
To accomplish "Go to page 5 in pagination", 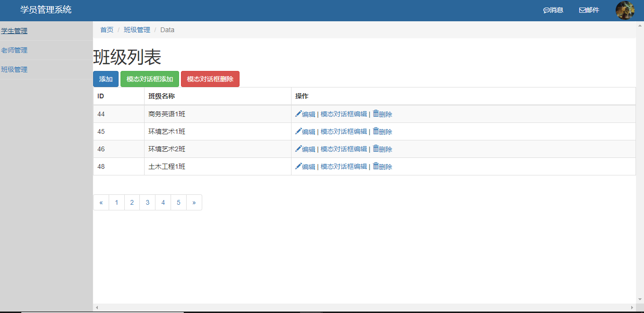I will pyautogui.click(x=179, y=202).
